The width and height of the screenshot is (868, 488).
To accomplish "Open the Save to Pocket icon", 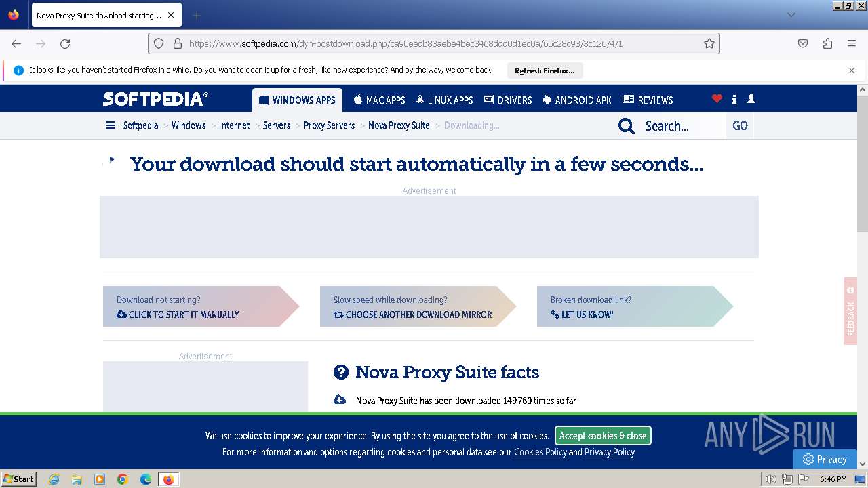I will click(x=803, y=43).
